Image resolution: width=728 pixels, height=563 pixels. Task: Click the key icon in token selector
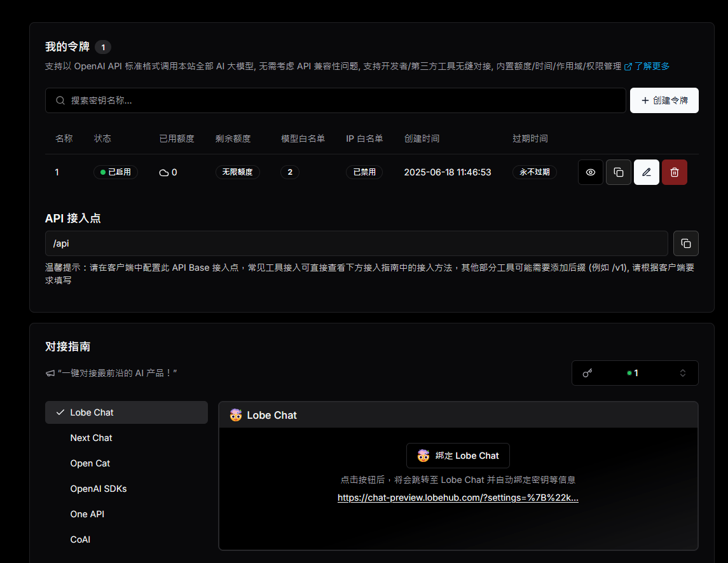pyautogui.click(x=587, y=373)
